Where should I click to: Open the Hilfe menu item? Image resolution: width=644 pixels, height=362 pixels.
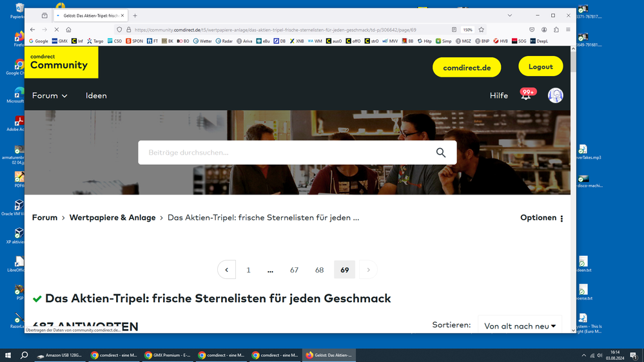point(498,95)
